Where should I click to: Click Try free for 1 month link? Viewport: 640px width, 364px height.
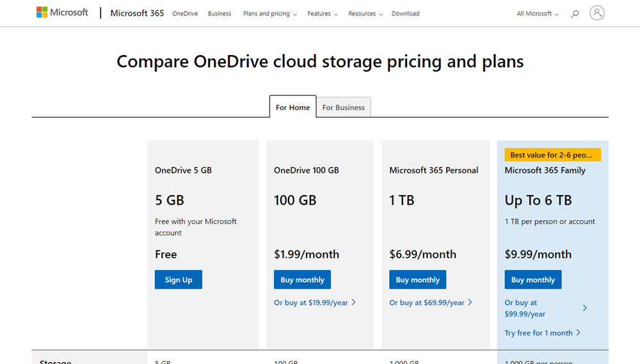542,333
